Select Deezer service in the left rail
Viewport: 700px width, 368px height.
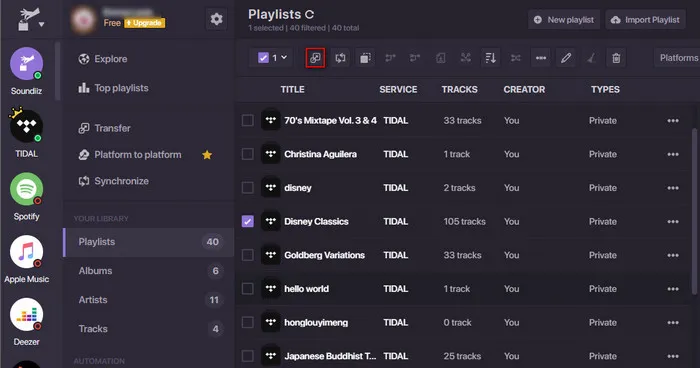pos(26,314)
